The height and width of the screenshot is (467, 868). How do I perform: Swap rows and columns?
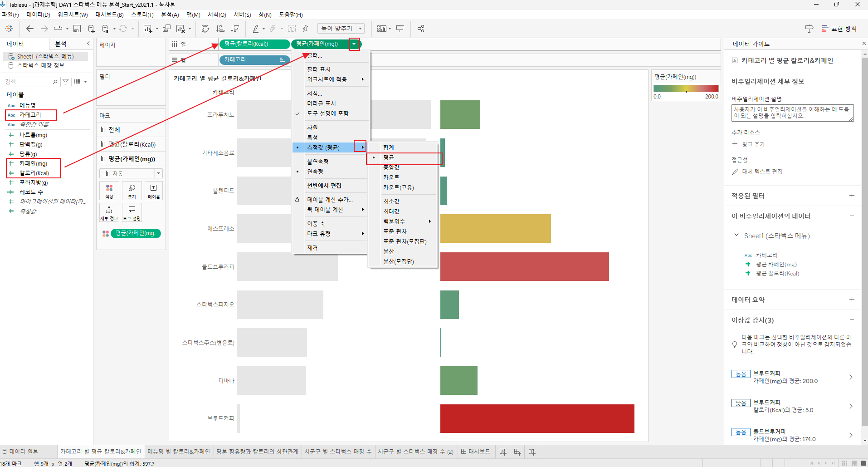pos(205,29)
